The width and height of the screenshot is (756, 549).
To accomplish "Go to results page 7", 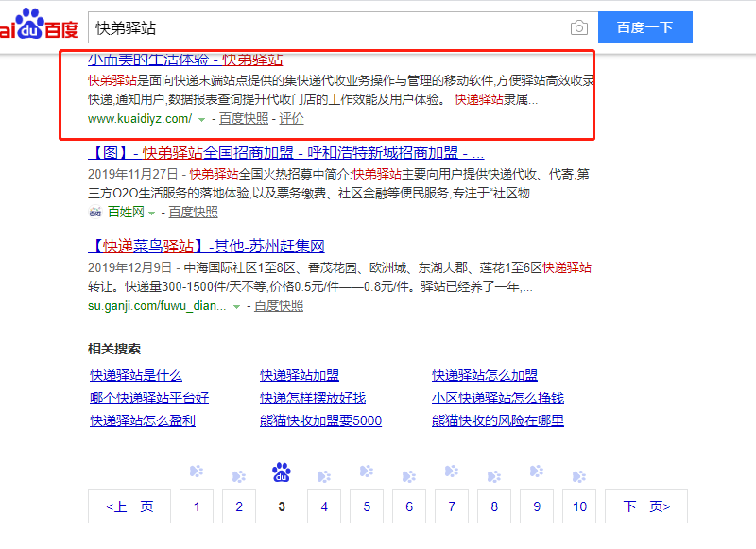I will pyautogui.click(x=452, y=506).
